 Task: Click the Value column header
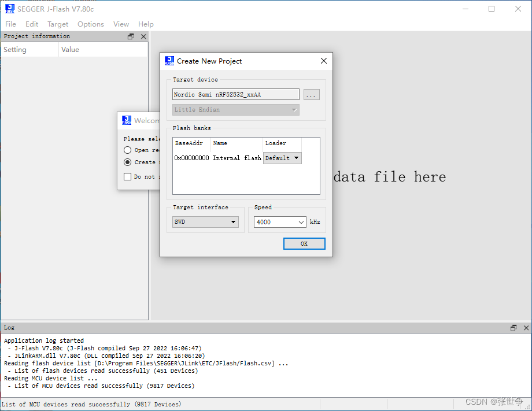tap(103, 50)
